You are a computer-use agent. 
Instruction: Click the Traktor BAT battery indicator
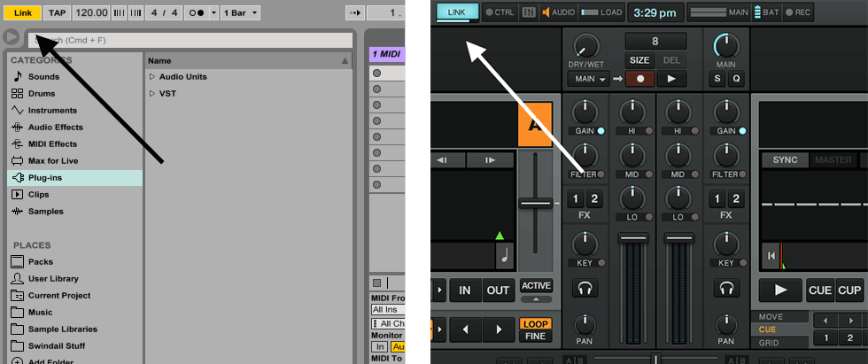pyautogui.click(x=766, y=12)
